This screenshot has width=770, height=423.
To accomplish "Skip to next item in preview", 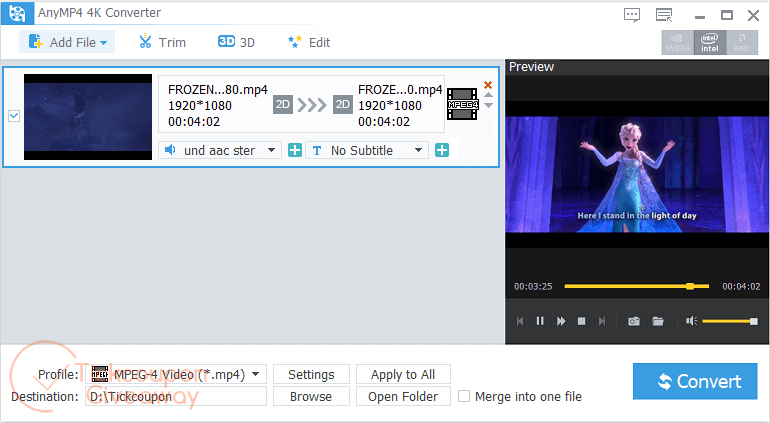I will pyautogui.click(x=602, y=321).
